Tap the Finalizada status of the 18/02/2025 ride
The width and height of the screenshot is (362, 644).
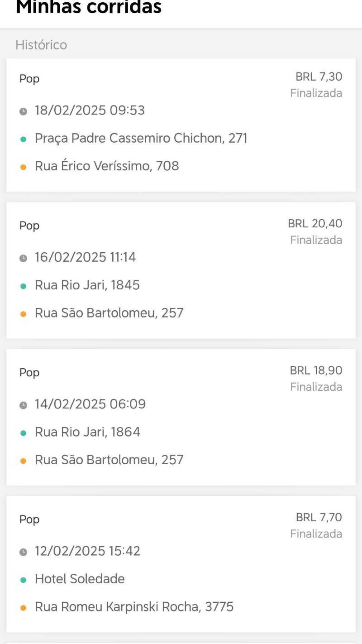316,93
